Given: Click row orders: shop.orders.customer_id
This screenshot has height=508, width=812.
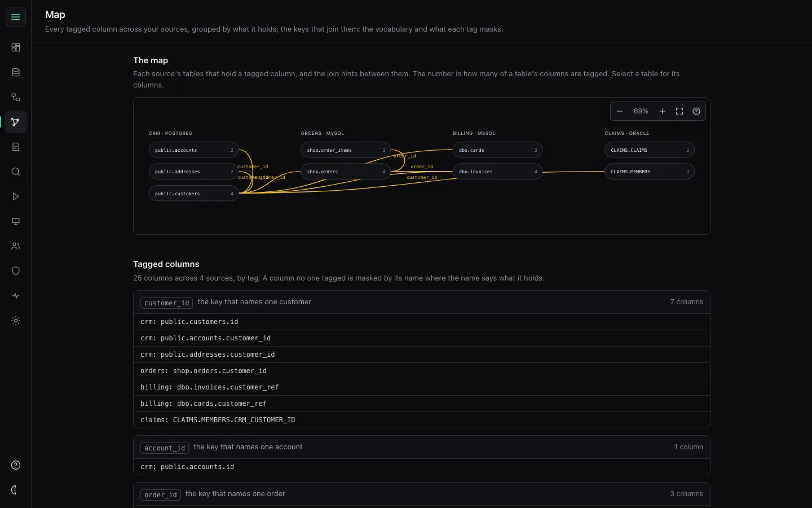Looking at the screenshot, I should tap(422, 371).
